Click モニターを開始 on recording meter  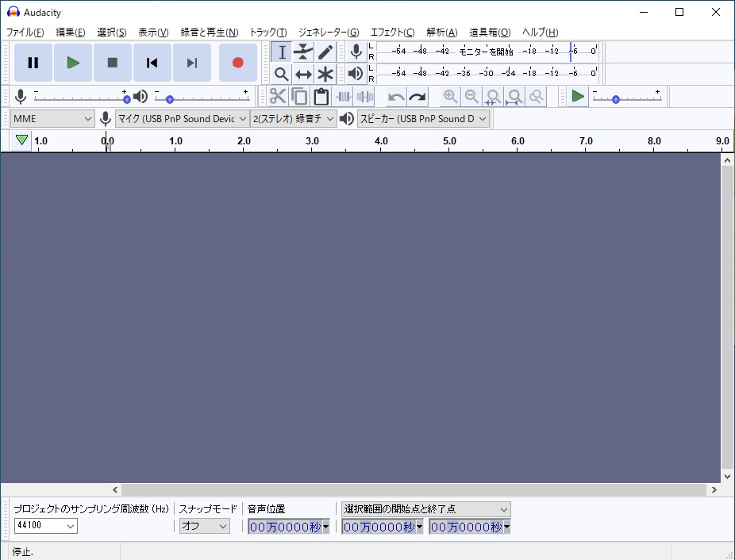[486, 52]
